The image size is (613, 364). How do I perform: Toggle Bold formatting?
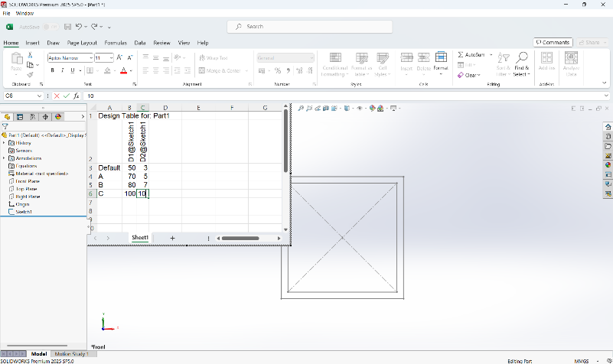pyautogui.click(x=53, y=70)
